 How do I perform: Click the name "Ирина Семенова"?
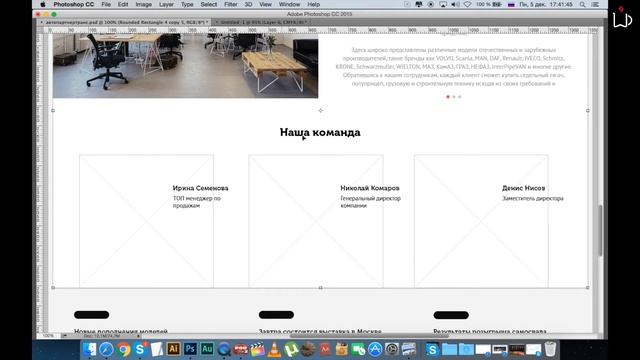pyautogui.click(x=200, y=188)
